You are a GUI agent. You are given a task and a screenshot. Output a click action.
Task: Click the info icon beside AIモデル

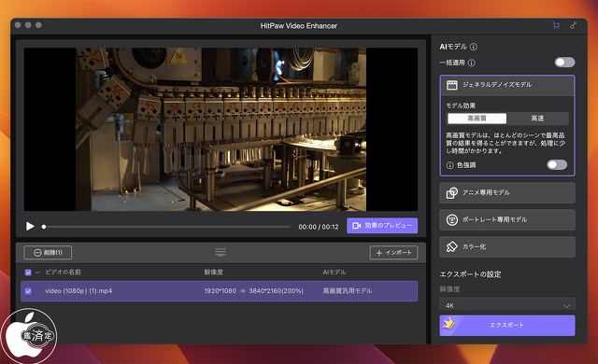click(x=474, y=47)
